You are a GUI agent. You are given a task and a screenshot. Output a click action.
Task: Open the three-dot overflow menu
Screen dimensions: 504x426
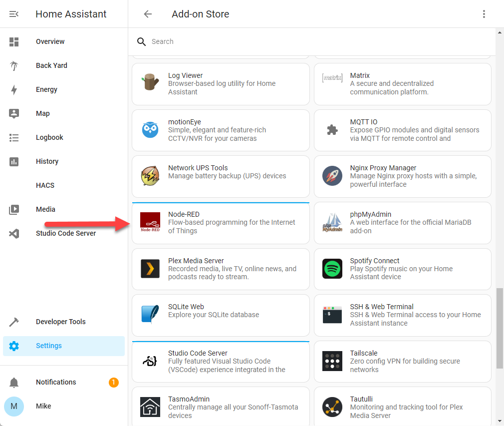(x=484, y=14)
